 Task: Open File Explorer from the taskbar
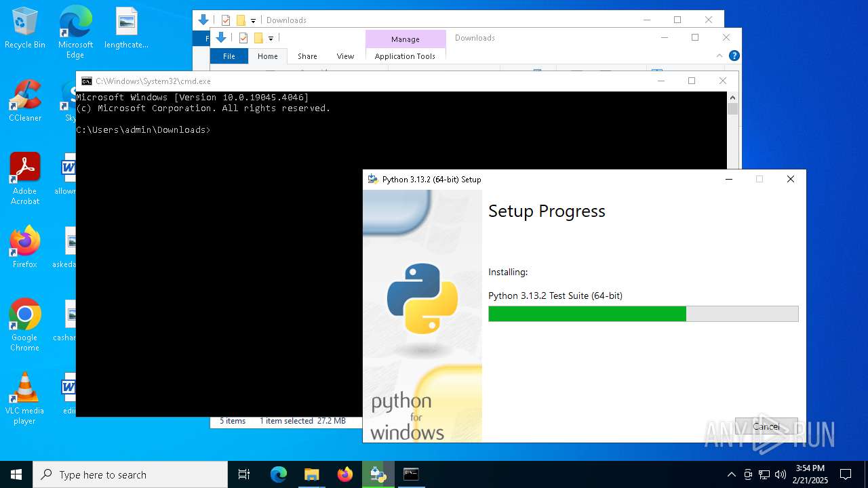(x=311, y=474)
